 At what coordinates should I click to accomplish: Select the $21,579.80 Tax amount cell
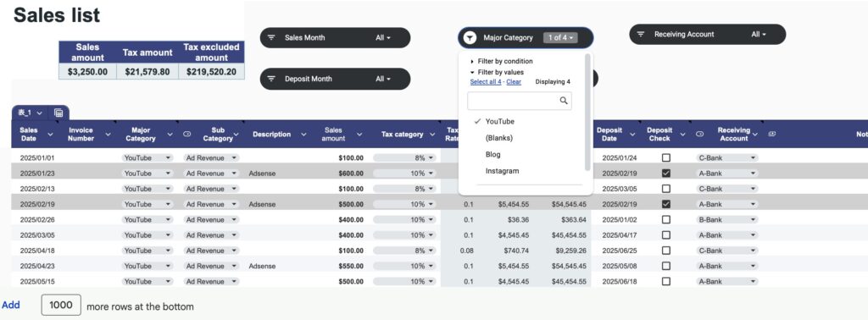coord(147,71)
